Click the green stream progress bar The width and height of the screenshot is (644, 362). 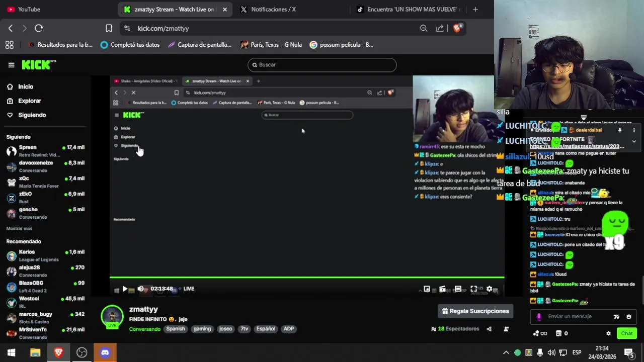307,277
